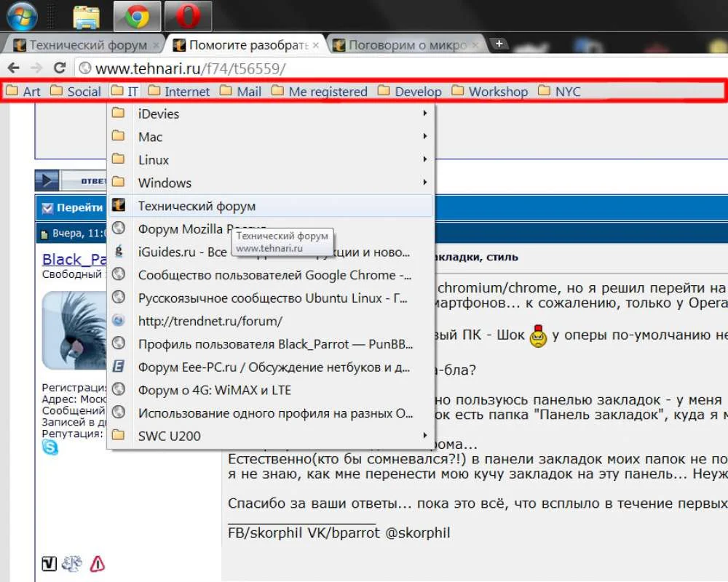728x582 pixels.
Task: Collapse the IT bookmarks folder
Action: [x=124, y=92]
